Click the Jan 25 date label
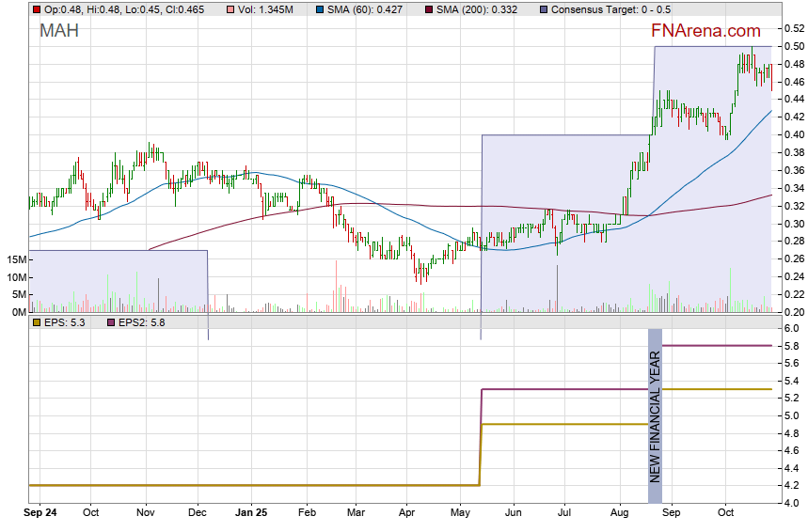Viewport: 808px width, 532px height. [251, 514]
